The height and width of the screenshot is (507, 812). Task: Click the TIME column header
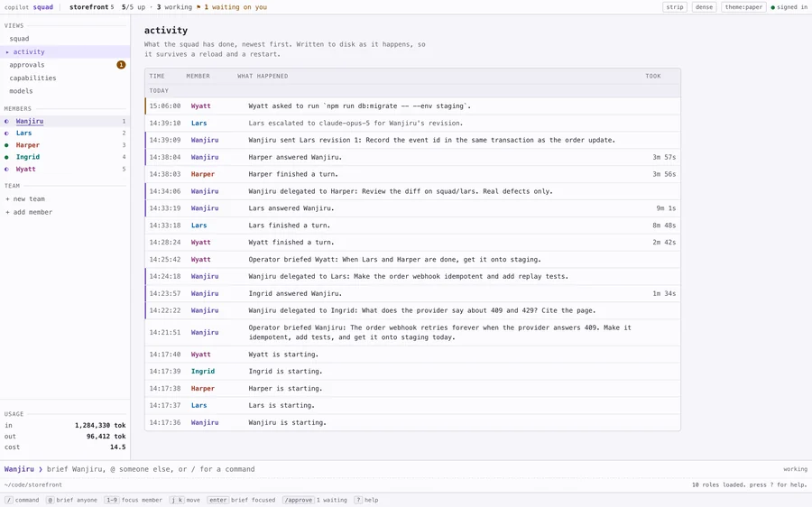tap(157, 76)
